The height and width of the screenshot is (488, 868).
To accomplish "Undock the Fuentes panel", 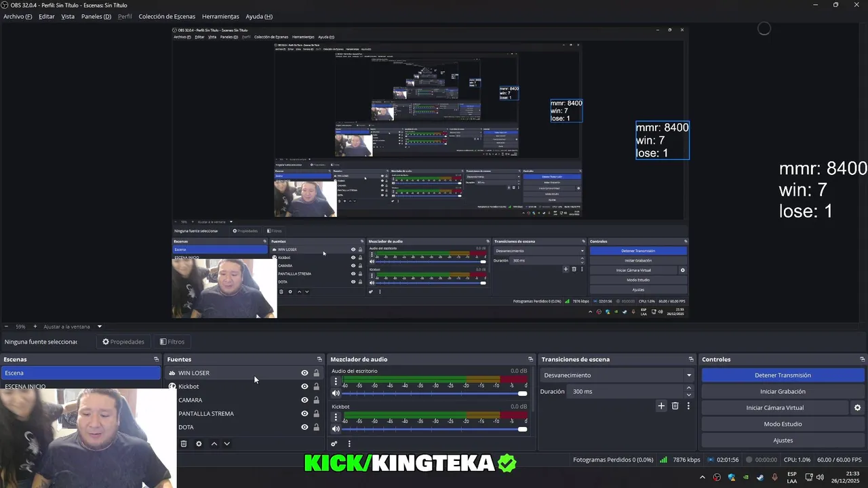I will [x=319, y=359].
